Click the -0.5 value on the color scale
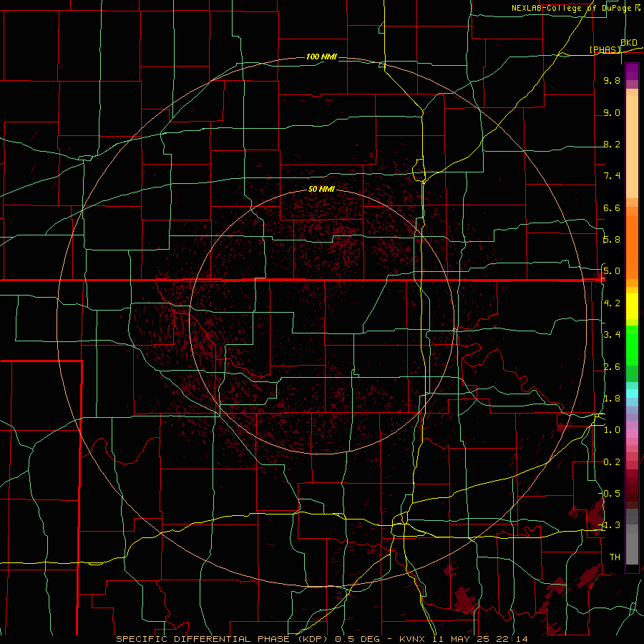 point(609,493)
